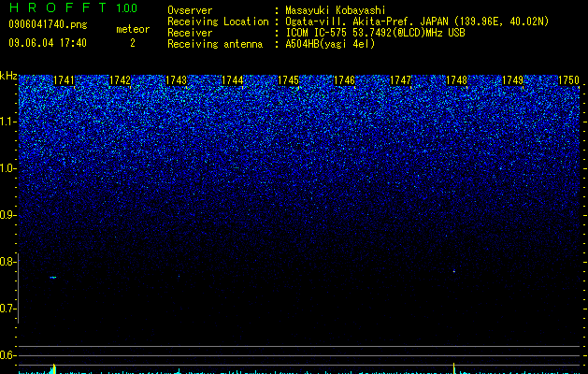Click the 1745 time marker
Image resolution: width=588 pixels, height=374 pixels.
tap(288, 80)
